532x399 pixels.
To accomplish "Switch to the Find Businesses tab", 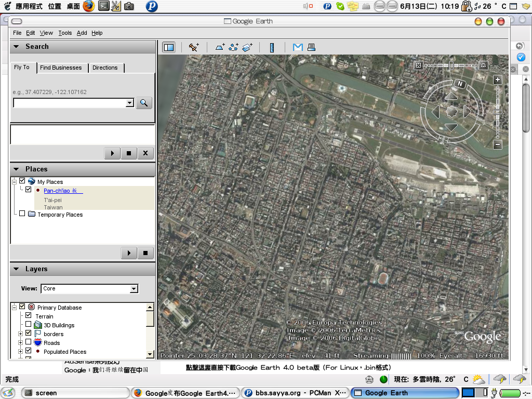I will click(61, 68).
